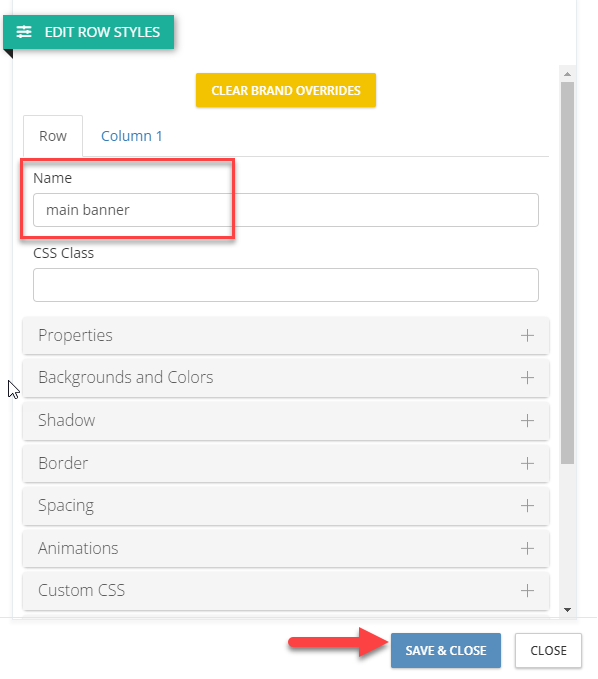598x679 pixels.
Task: Click the plus icon beside Custom CSS
Action: tap(527, 591)
